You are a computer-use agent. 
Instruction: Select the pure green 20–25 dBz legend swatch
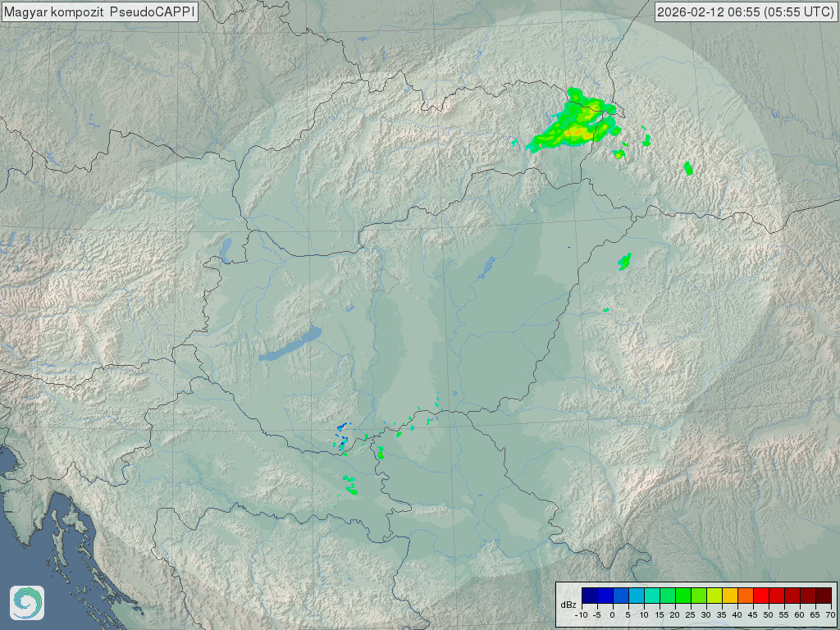click(x=682, y=596)
